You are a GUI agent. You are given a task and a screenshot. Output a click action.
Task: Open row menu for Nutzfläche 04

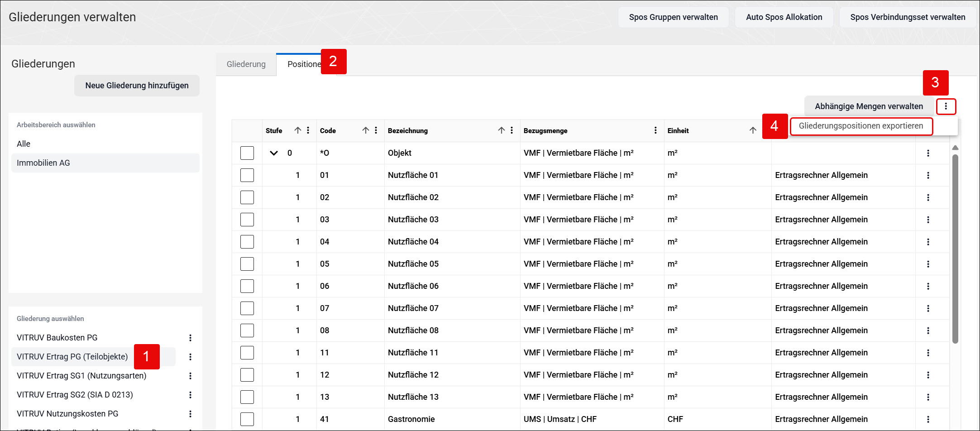click(x=928, y=242)
